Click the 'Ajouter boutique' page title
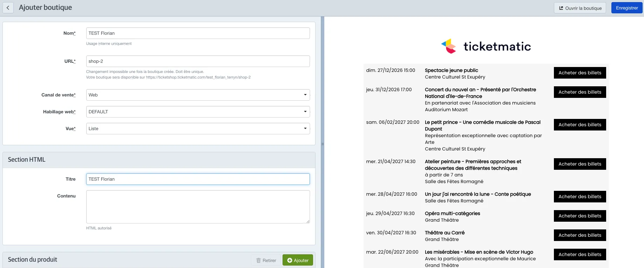644x268 pixels. pyautogui.click(x=45, y=7)
